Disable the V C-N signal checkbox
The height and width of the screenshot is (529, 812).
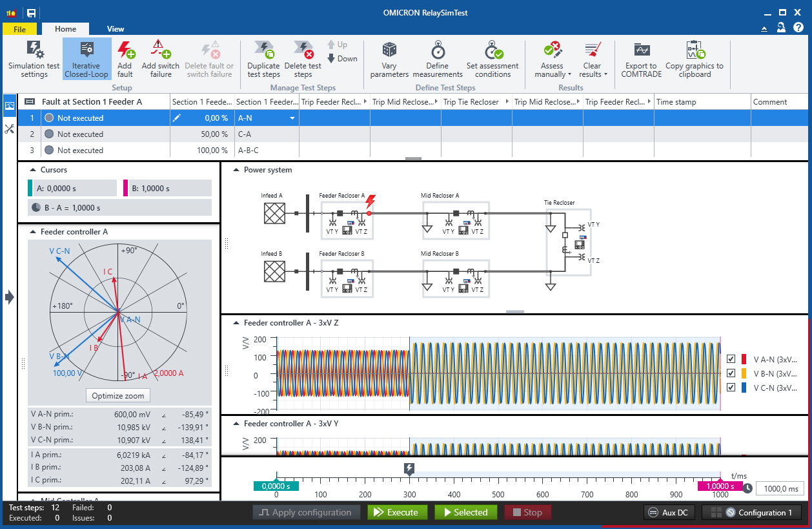(732, 387)
